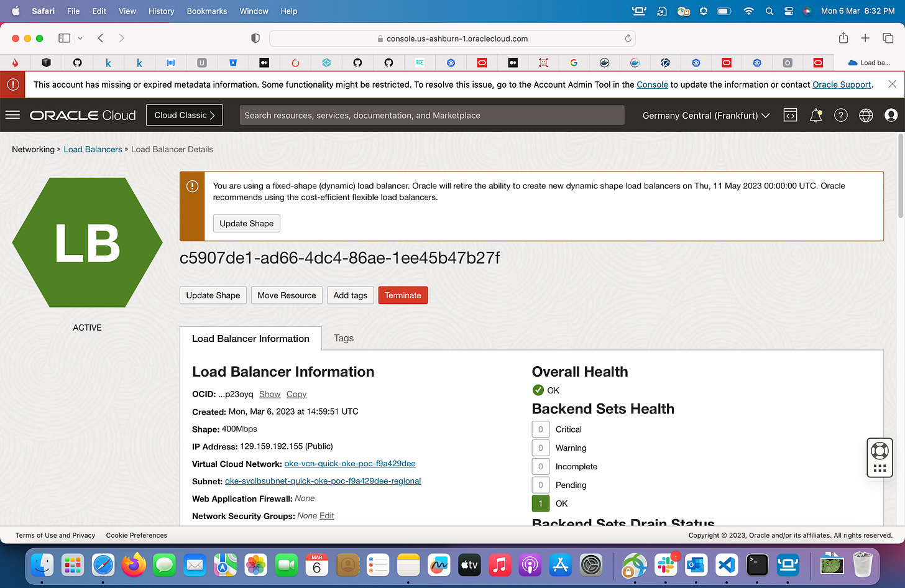The width and height of the screenshot is (905, 588).
Task: Open the Developer tools Cloud Shell icon
Action: point(790,115)
